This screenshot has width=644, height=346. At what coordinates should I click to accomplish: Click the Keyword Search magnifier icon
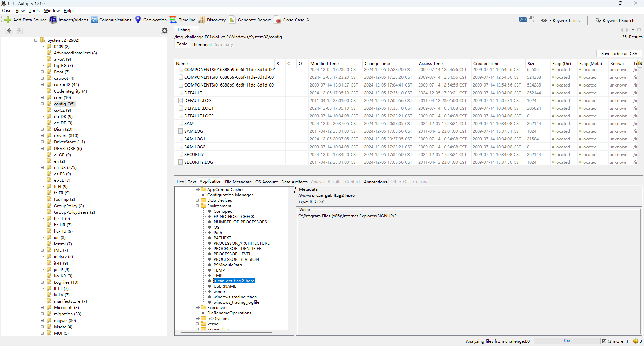pos(598,20)
